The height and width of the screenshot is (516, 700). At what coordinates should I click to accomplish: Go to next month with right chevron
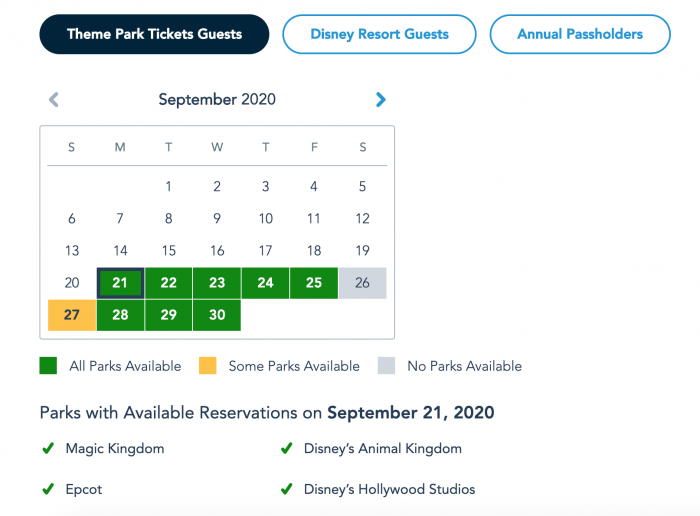pyautogui.click(x=380, y=100)
